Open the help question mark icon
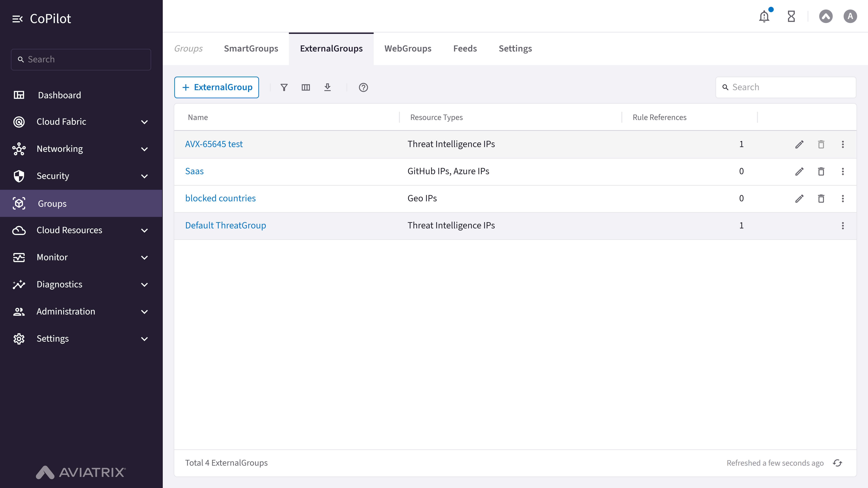 (x=363, y=88)
